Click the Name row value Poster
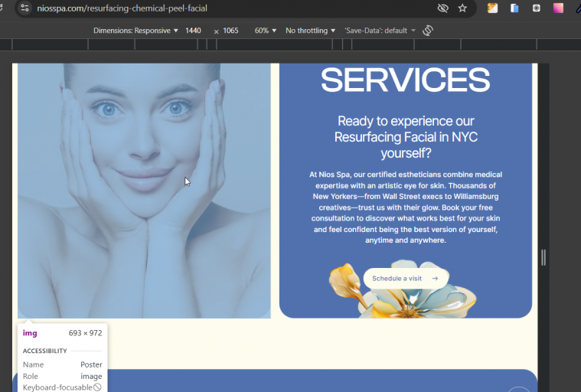Screen dimensions: 581x392 tap(91, 364)
